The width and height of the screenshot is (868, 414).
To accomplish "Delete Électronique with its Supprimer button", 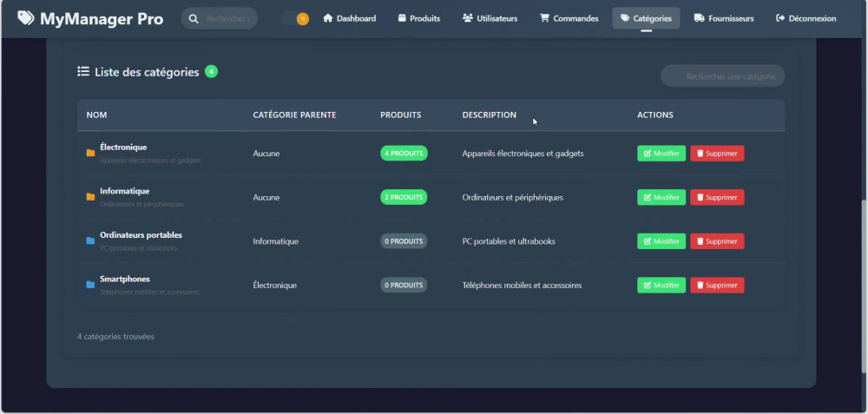I will tap(718, 154).
